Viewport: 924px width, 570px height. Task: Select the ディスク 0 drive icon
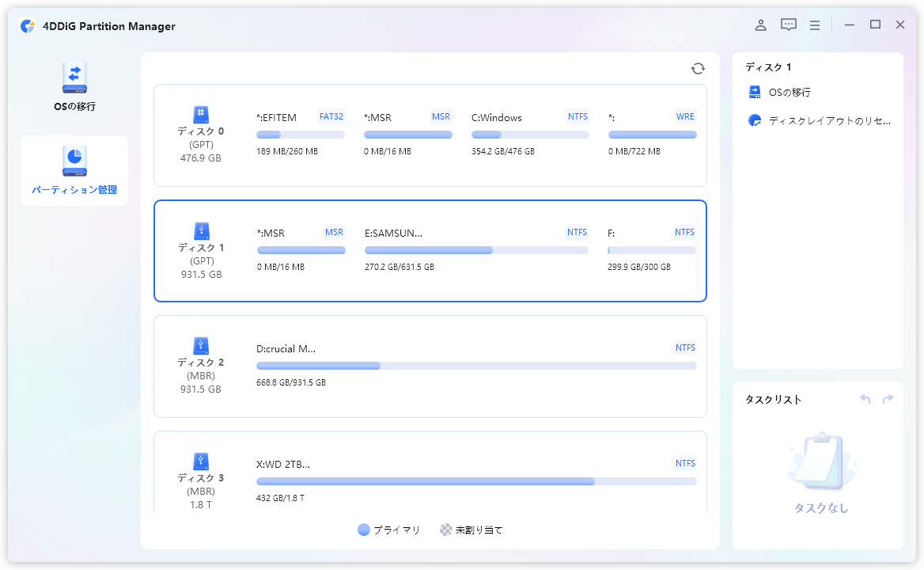[201, 114]
